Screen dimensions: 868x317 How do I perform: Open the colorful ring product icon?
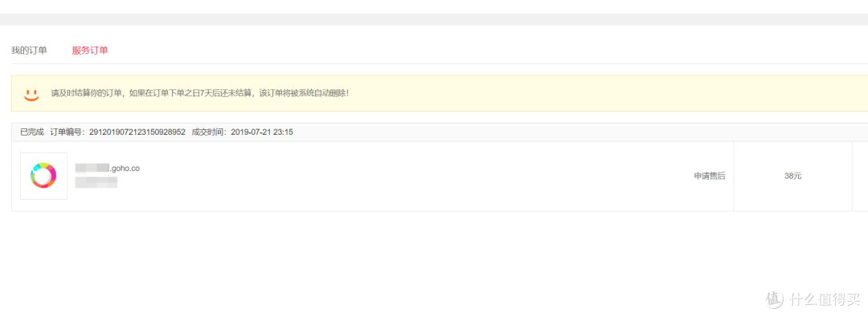pos(43,176)
